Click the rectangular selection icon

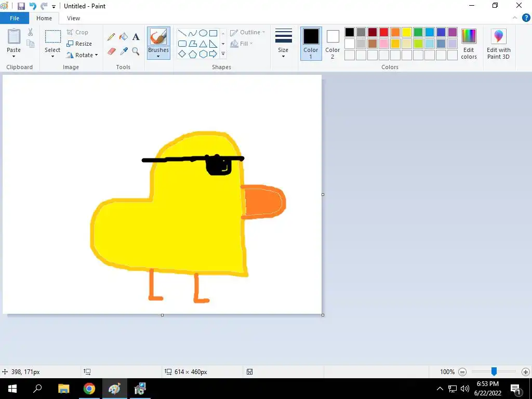[x=53, y=36]
